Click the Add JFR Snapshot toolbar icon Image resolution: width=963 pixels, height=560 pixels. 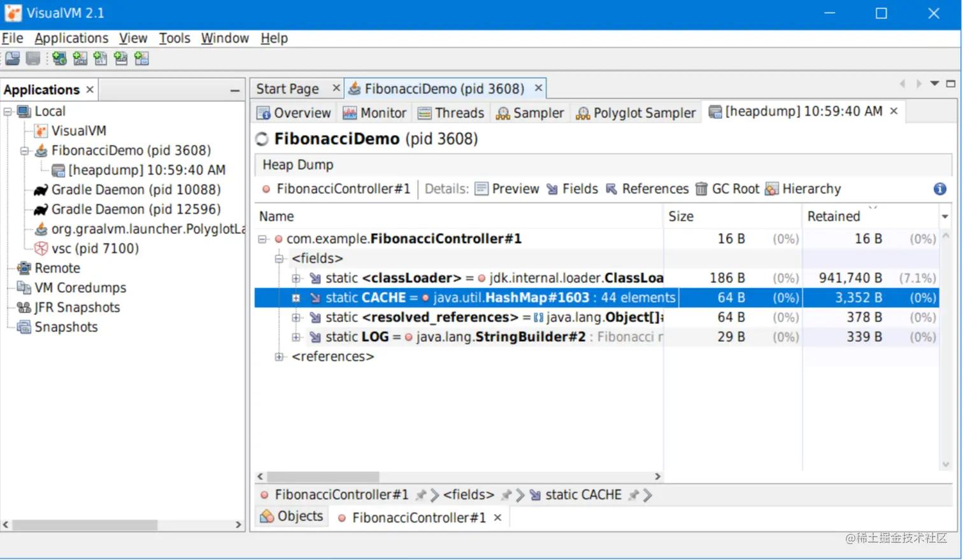pos(121,59)
